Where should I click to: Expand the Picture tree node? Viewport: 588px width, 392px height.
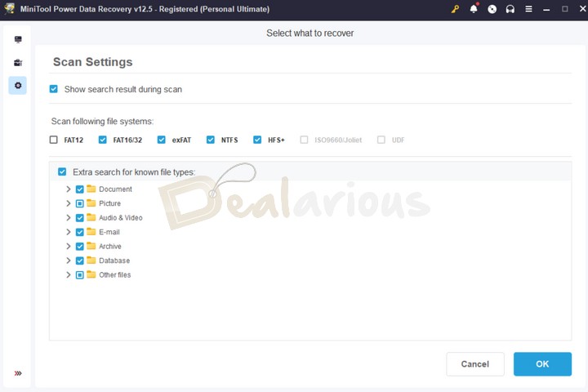(x=69, y=203)
